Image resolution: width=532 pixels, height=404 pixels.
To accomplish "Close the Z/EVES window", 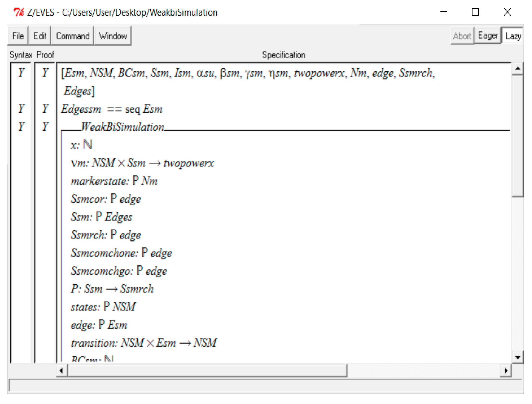I will (x=507, y=12).
